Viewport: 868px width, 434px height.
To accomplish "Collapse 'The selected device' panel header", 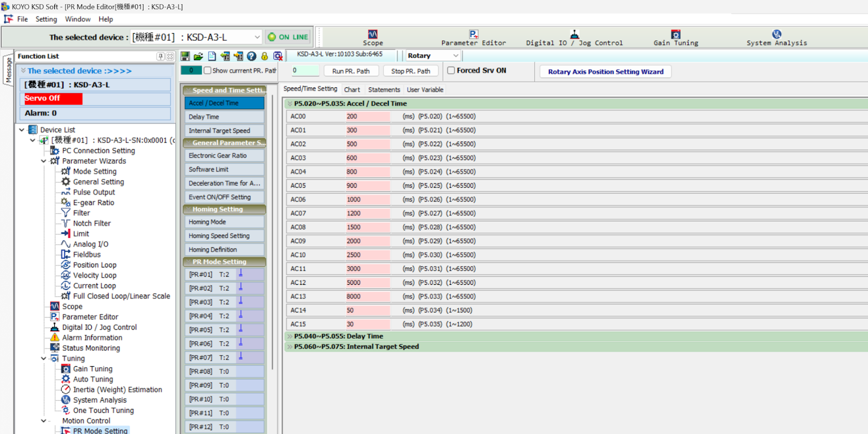I will pyautogui.click(x=23, y=71).
